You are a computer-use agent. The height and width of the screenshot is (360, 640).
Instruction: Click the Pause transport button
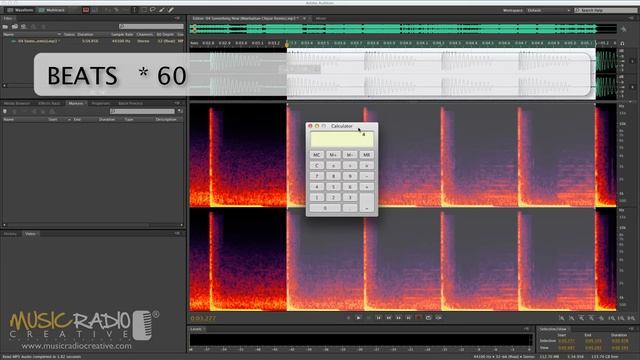[369, 318]
